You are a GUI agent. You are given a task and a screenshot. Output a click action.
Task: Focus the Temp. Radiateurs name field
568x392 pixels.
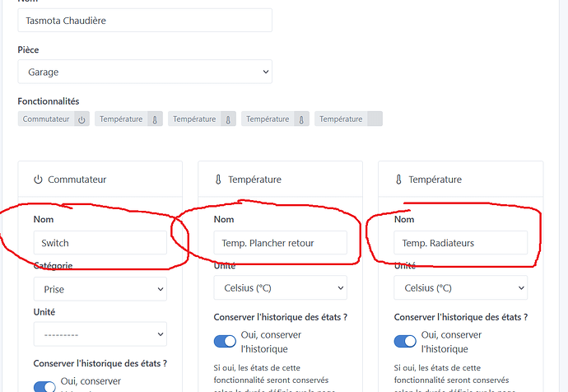460,243
